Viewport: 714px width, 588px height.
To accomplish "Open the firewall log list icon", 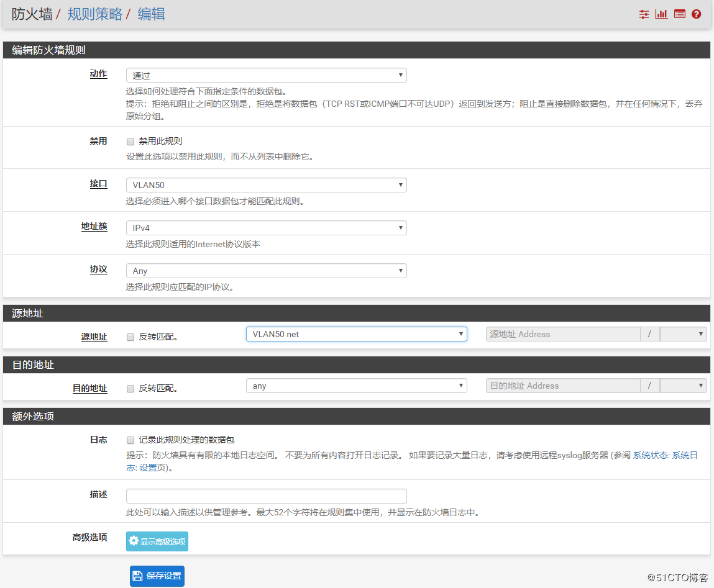I will pyautogui.click(x=679, y=14).
